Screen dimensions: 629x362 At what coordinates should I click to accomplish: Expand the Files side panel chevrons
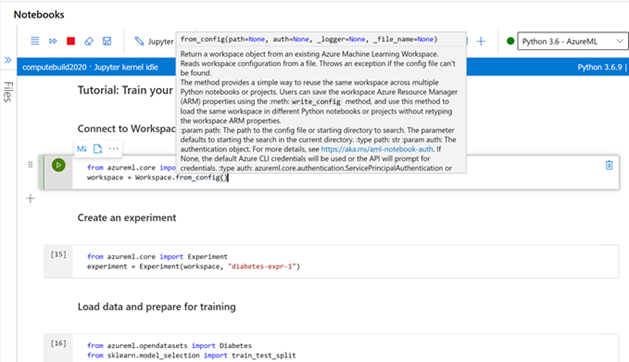(x=8, y=60)
